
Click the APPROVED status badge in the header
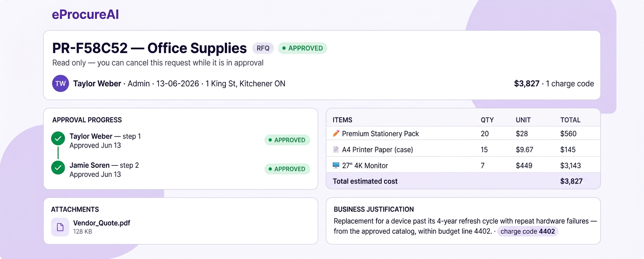[x=303, y=48]
